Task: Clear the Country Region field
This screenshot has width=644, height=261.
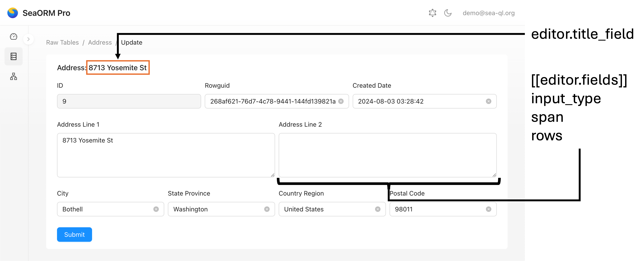Action: 378,209
